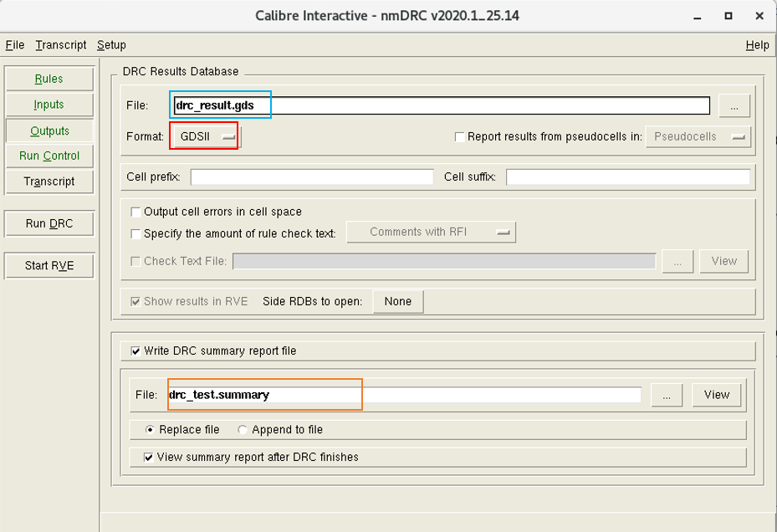Screen dimensions: 777x532
Task: Browse for DRC results database file
Action: coord(734,106)
